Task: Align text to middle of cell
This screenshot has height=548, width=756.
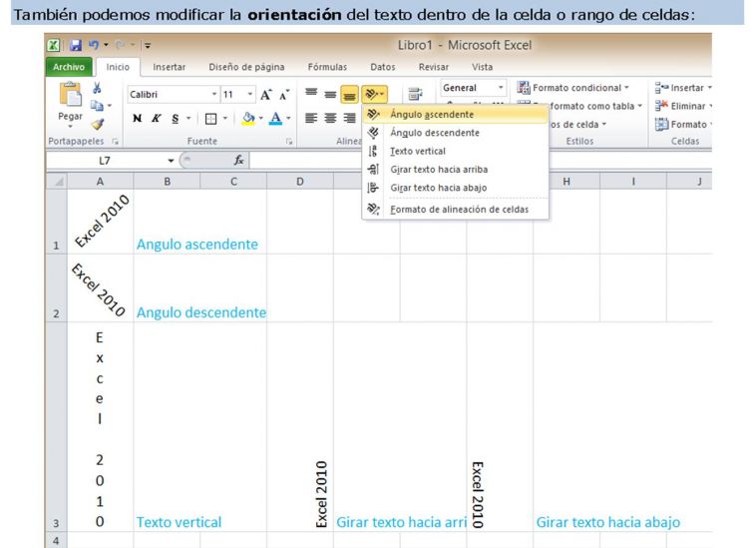Action: pyautogui.click(x=330, y=94)
